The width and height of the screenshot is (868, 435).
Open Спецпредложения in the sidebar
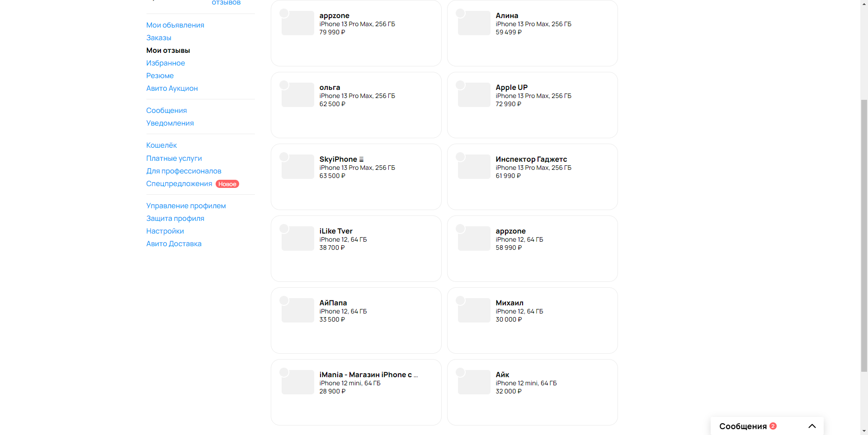(x=179, y=184)
